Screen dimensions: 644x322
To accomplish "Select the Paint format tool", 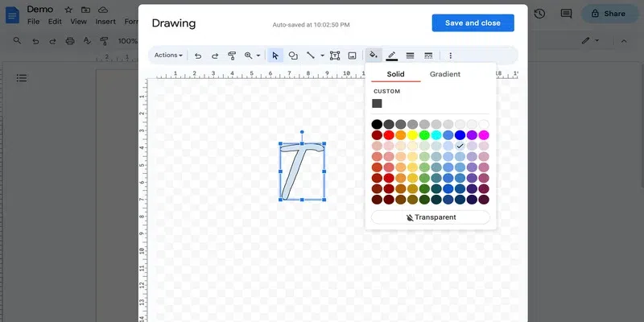I will (232, 56).
